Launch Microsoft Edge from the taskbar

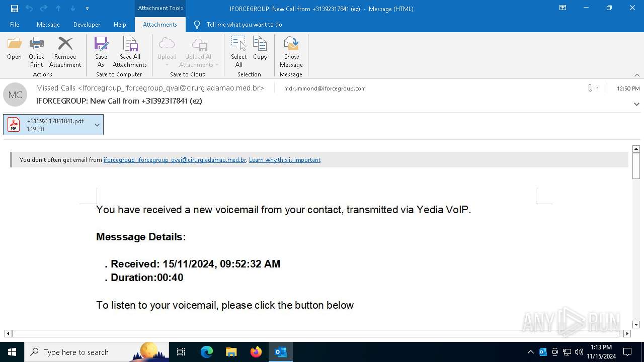coord(207,352)
